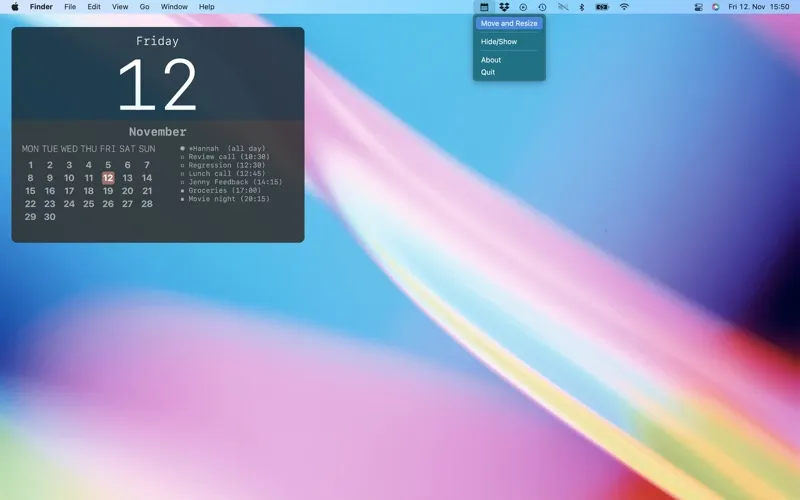Select date 23 in the calendar grid
This screenshot has height=500, width=800.
coord(49,204)
